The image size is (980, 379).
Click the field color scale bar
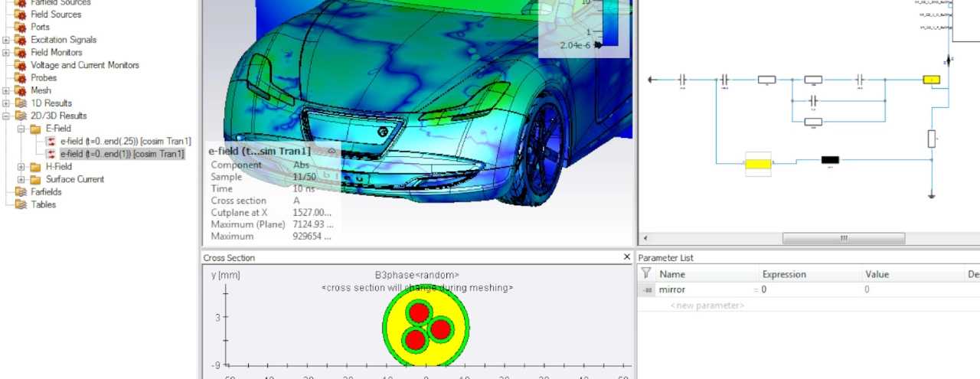609,23
